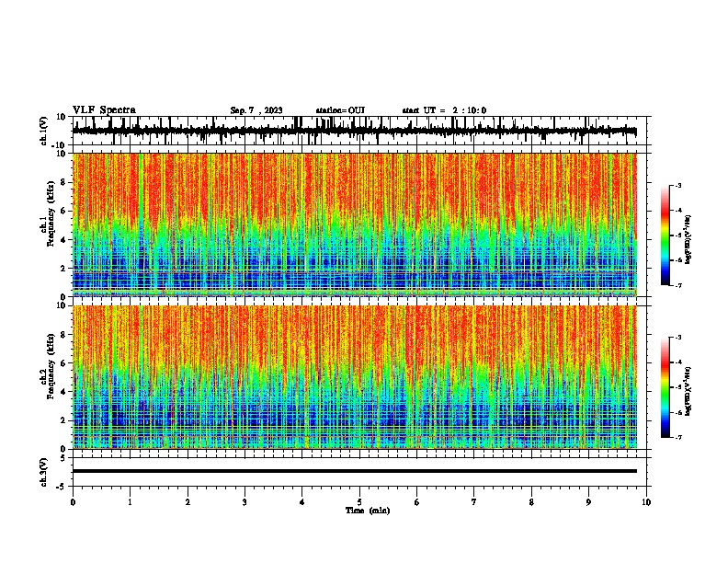
Task: Click time axis tick label "10"
Action: point(646,502)
